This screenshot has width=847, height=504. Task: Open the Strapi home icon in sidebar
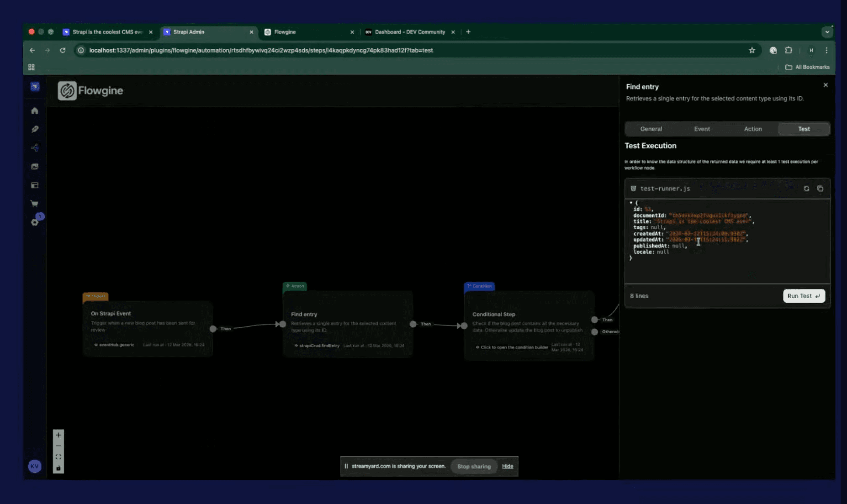coord(35,110)
